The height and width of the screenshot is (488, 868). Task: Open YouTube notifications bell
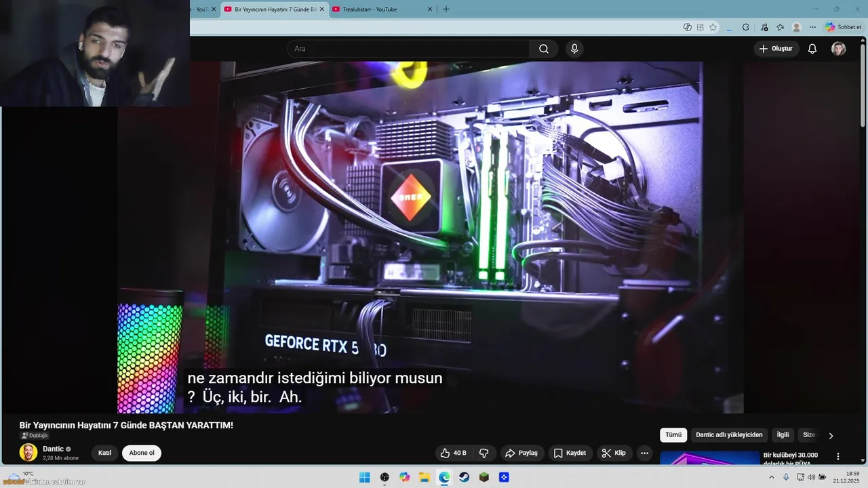812,49
